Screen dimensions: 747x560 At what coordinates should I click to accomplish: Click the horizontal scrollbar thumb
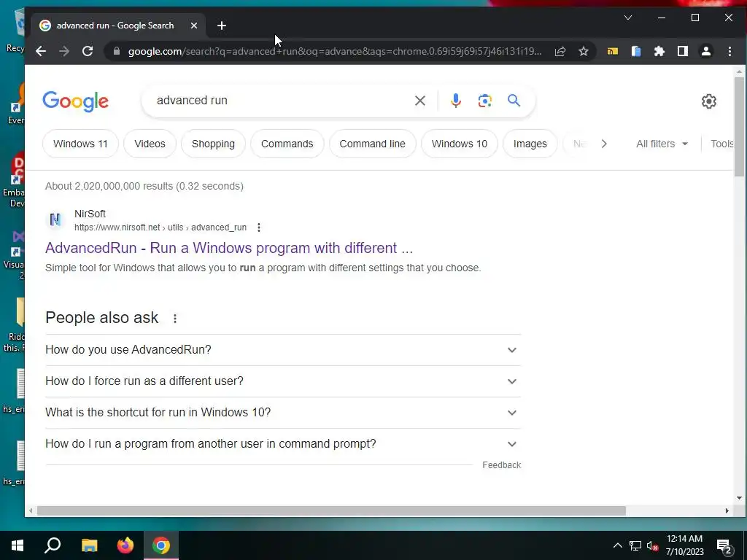coord(331,511)
